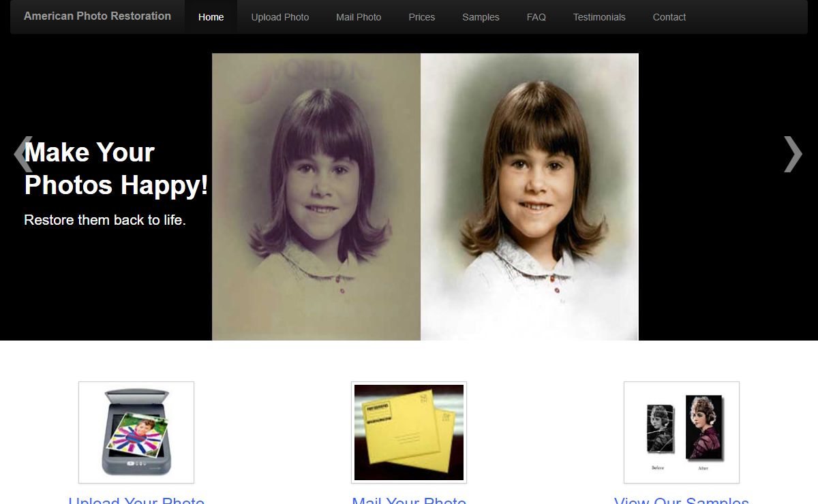Click the Make Your Photos Happy headline
The height and width of the screenshot is (504, 818).
(x=116, y=169)
